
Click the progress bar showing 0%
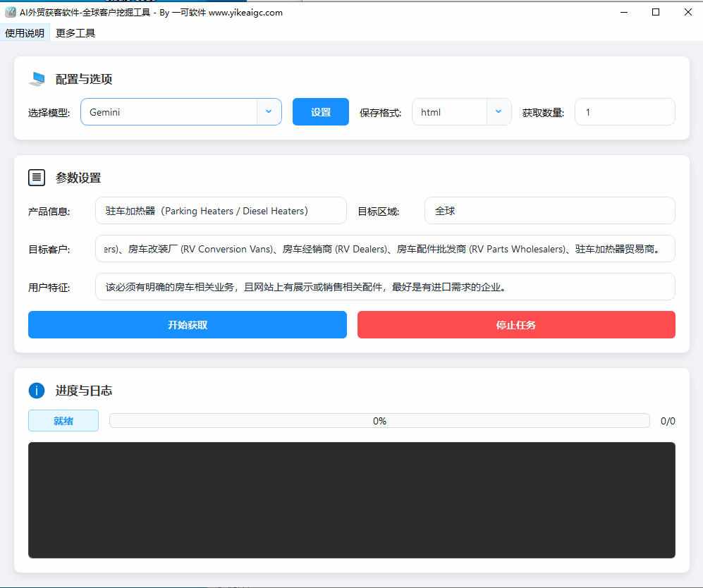[379, 420]
